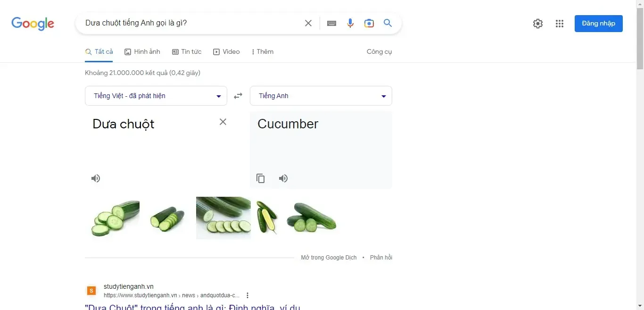The image size is (644, 310).
Task: Open Google Lens image search
Action: [369, 23]
